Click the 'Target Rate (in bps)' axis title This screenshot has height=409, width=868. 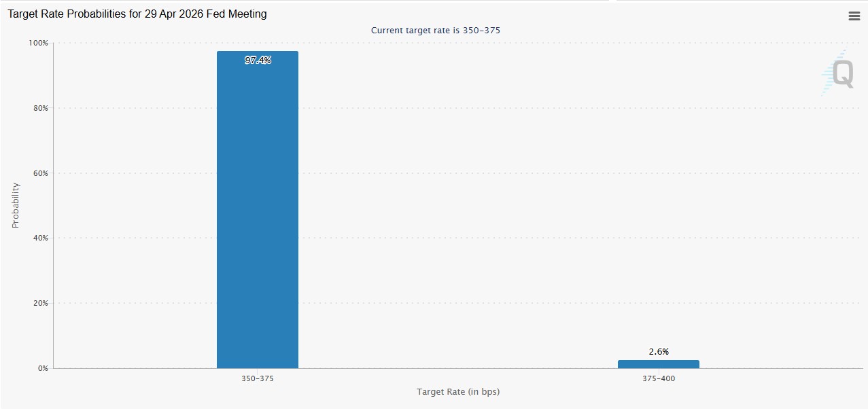(458, 392)
